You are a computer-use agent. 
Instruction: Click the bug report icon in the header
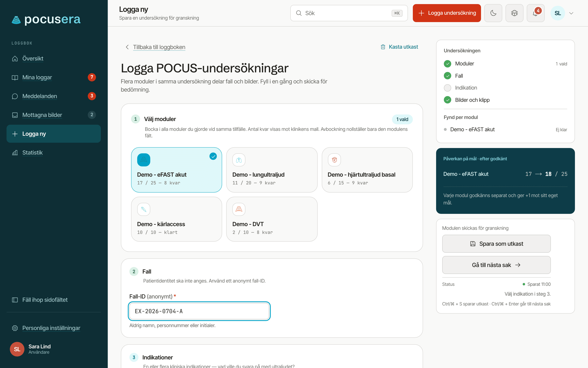pos(514,13)
